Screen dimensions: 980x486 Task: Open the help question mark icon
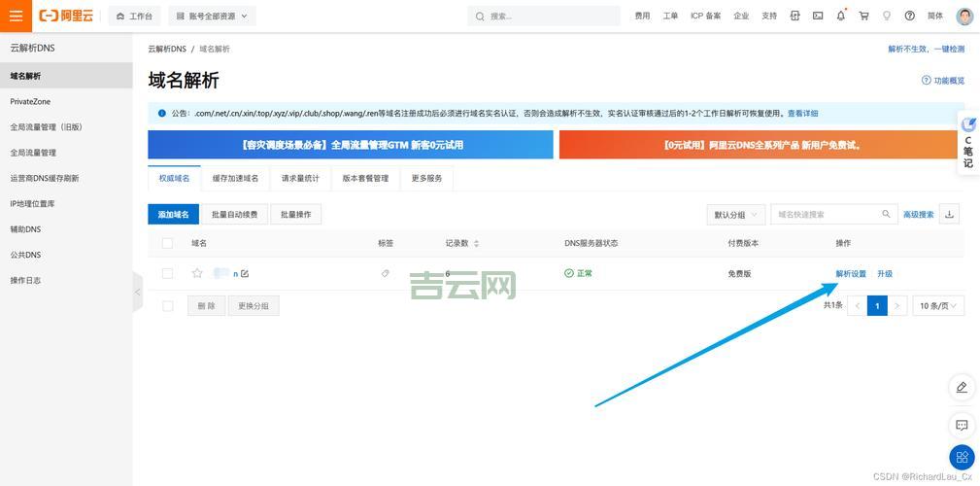(x=910, y=17)
